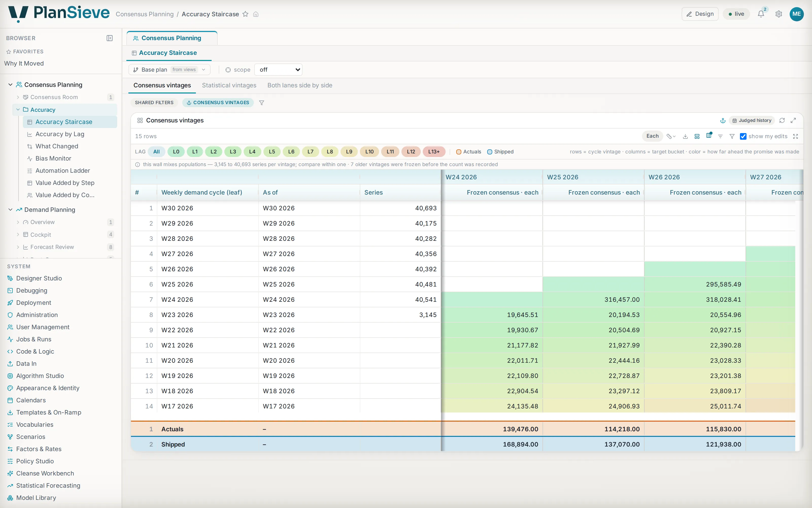Enter fullscreen via the four-corner icon
This screenshot has height=508, width=812.
pyautogui.click(x=796, y=136)
